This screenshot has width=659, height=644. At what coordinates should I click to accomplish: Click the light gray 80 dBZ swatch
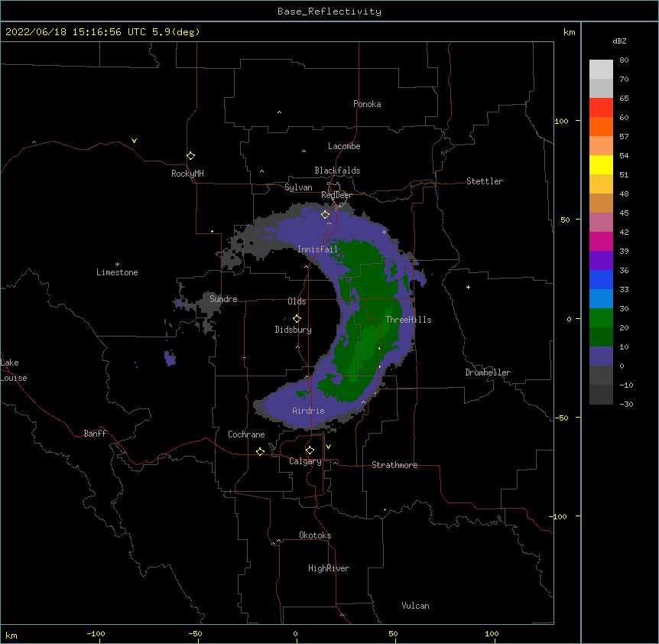click(601, 70)
